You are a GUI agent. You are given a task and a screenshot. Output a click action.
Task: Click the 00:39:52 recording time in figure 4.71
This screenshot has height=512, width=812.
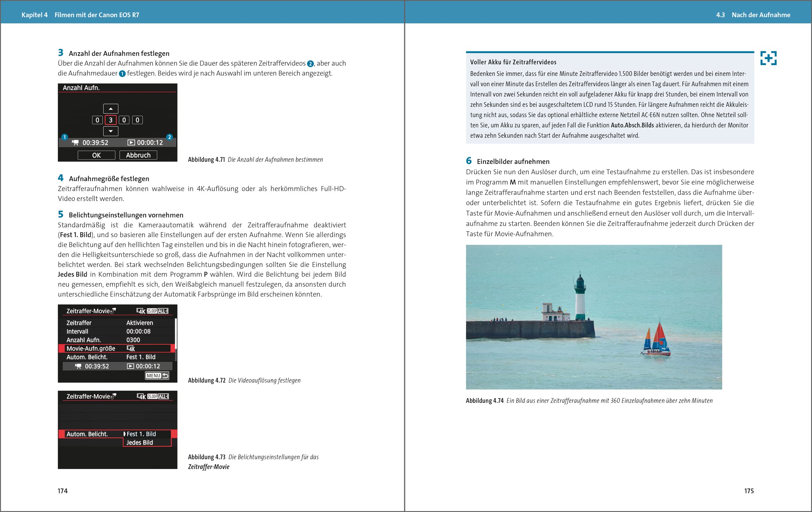pyautogui.click(x=95, y=143)
